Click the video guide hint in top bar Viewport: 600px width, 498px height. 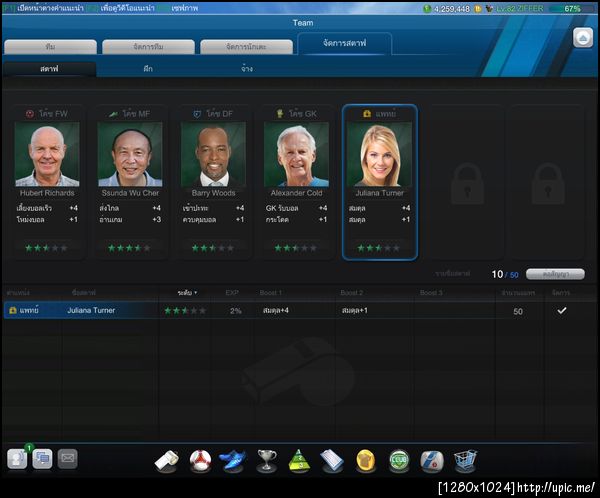coord(122,8)
